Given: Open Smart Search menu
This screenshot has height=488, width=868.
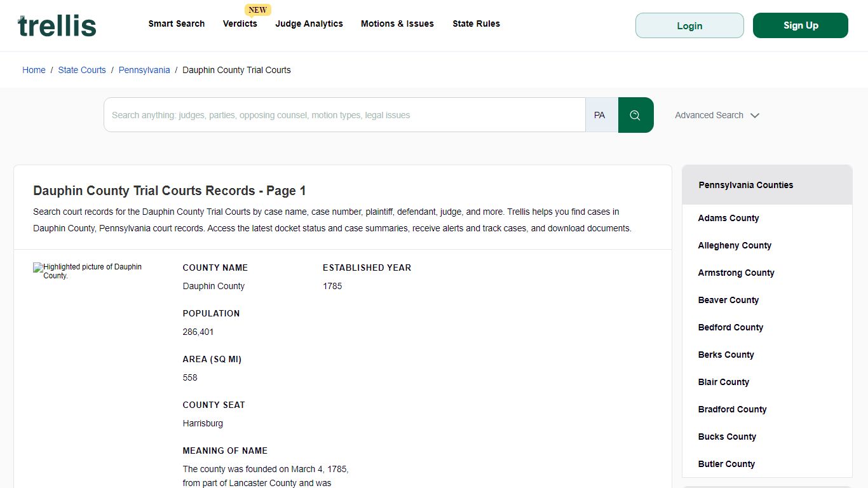Looking at the screenshot, I should pyautogui.click(x=177, y=24).
